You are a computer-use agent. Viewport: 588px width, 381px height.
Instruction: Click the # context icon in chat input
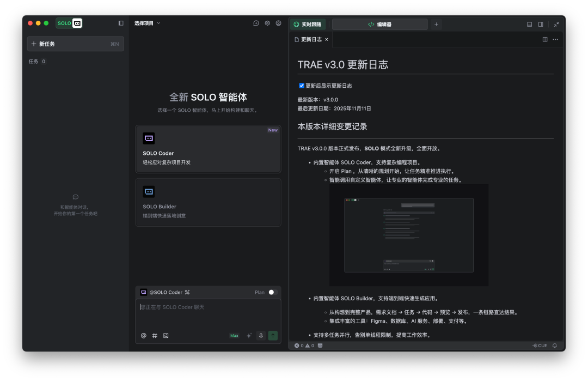click(155, 336)
